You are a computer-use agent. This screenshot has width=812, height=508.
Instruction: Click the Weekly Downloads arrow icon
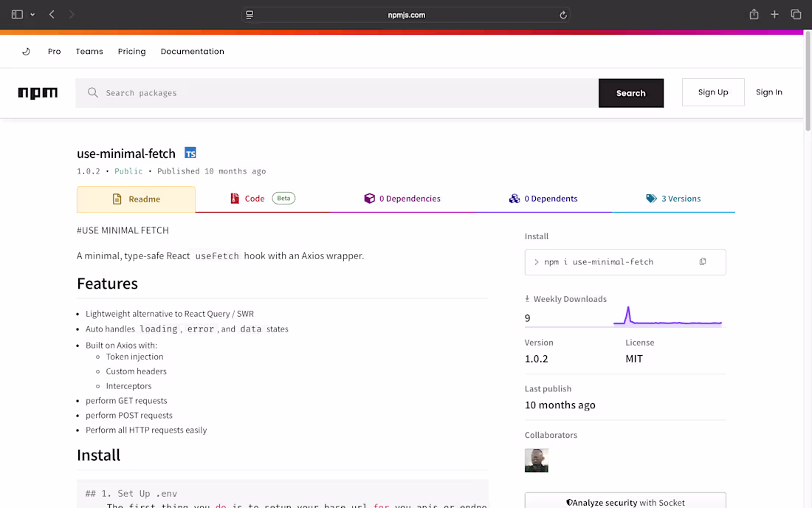point(527,298)
